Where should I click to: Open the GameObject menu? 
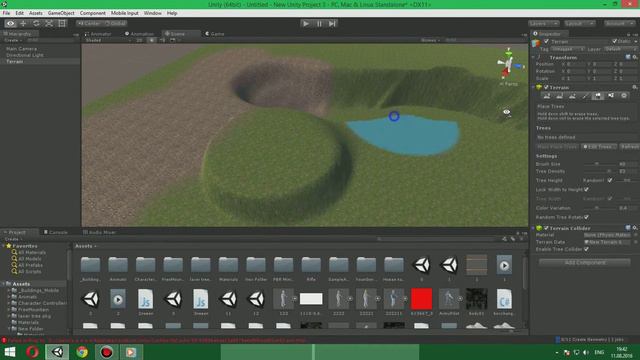click(61, 13)
